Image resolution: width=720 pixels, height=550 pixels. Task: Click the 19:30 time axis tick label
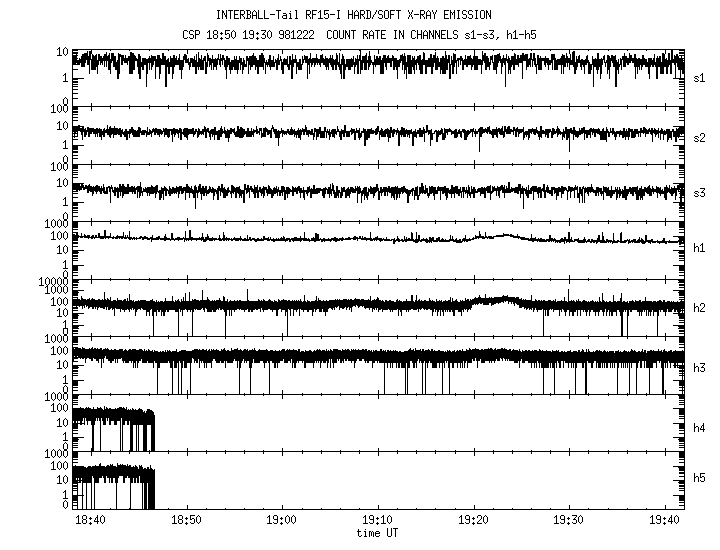[x=568, y=522]
